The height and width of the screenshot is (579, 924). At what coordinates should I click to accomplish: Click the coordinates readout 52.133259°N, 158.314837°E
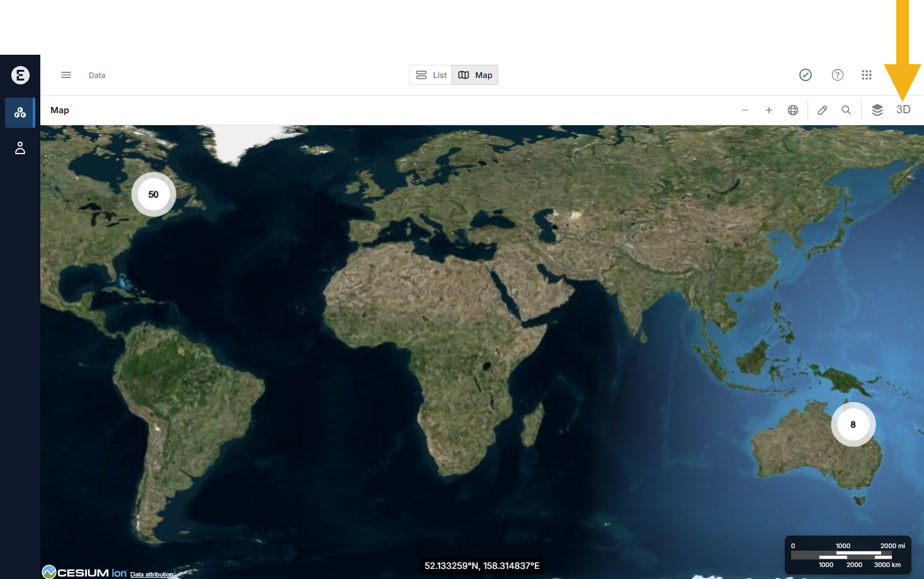click(482, 566)
